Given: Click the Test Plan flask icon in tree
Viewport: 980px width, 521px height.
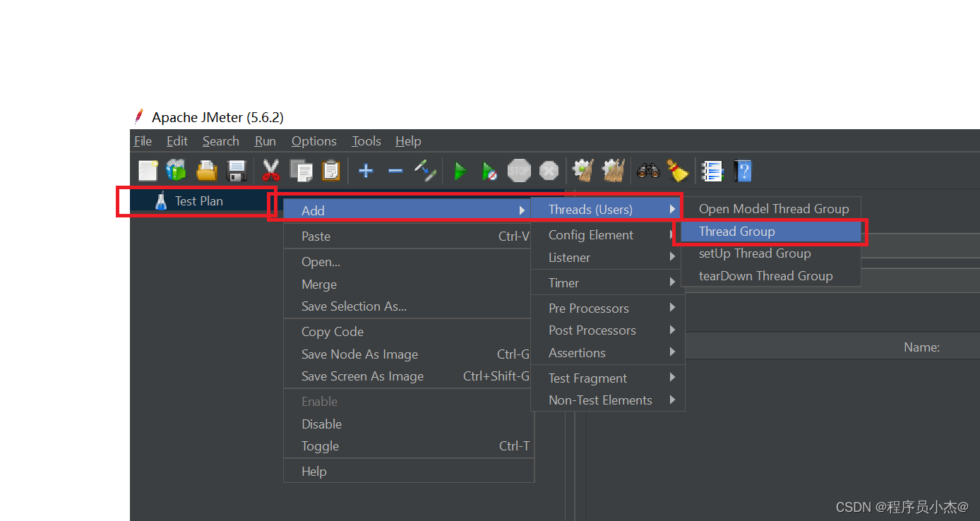Looking at the screenshot, I should [161, 201].
